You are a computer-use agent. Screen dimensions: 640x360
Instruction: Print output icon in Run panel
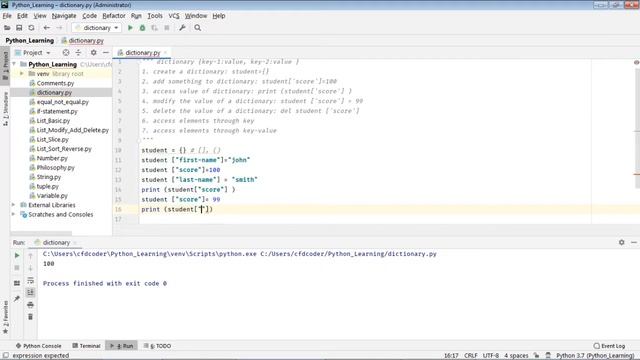click(31, 304)
